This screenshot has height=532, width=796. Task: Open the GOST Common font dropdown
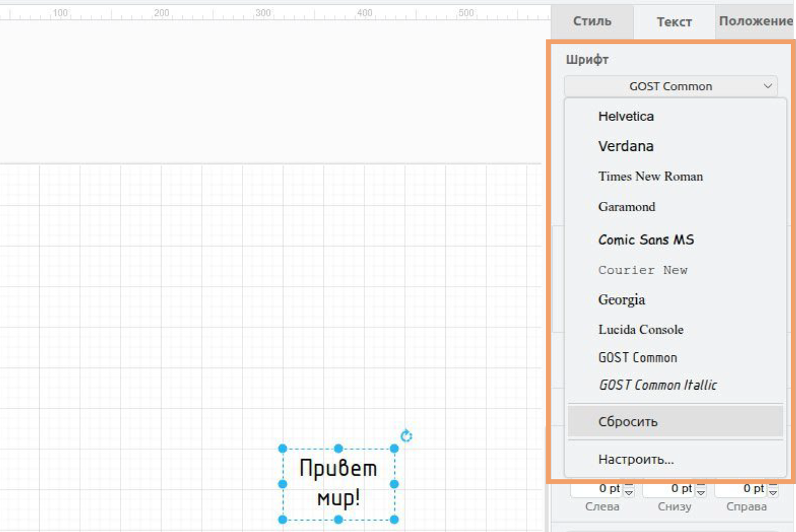tap(670, 86)
